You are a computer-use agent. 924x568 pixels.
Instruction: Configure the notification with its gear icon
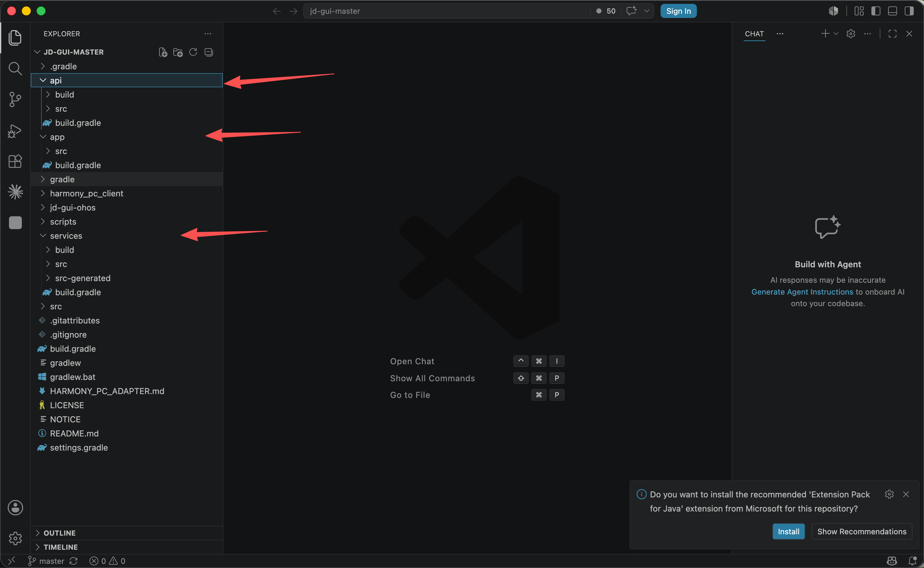click(x=889, y=494)
